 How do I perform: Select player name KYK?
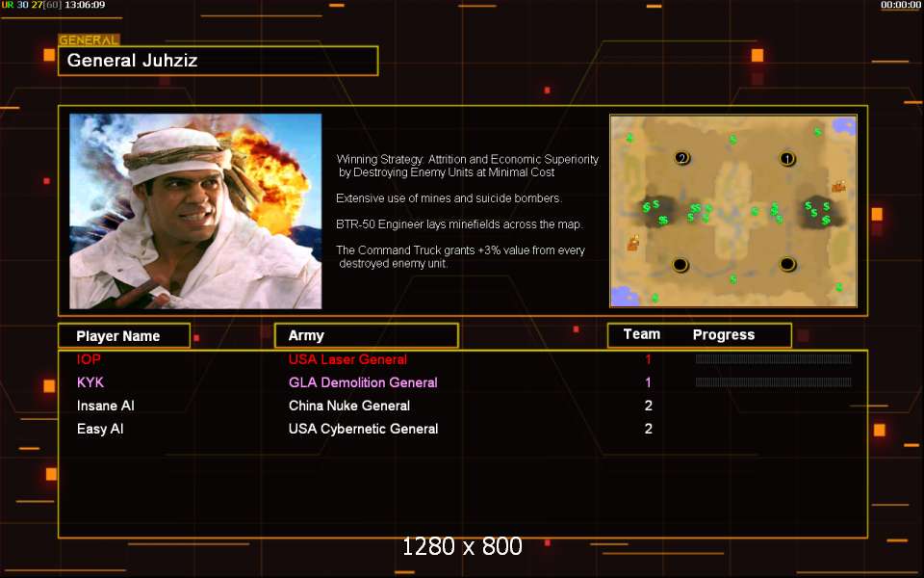click(90, 382)
